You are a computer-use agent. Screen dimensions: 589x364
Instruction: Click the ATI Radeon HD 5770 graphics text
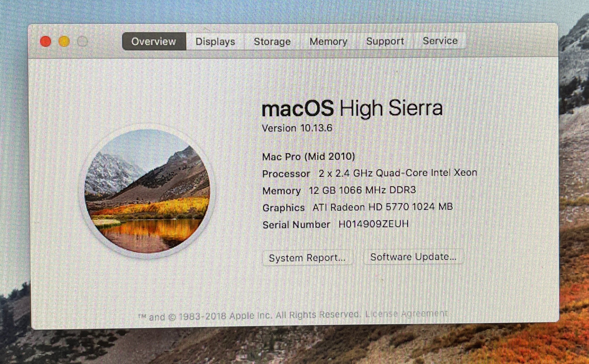(383, 207)
